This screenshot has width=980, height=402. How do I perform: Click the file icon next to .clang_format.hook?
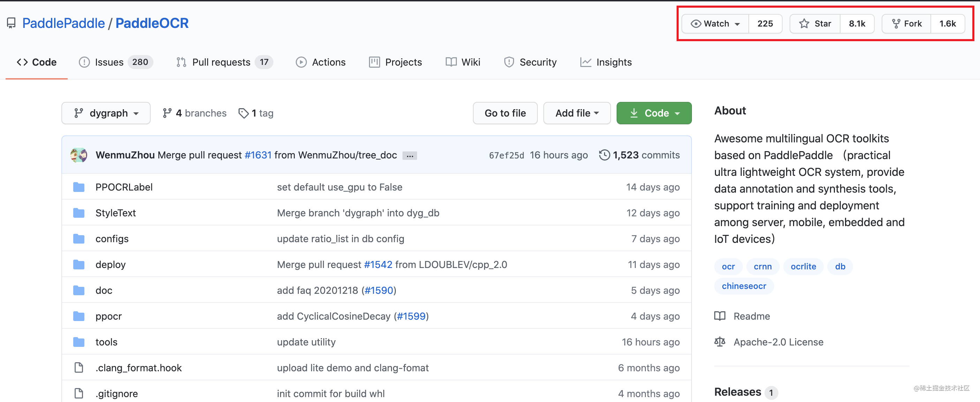pyautogui.click(x=79, y=368)
